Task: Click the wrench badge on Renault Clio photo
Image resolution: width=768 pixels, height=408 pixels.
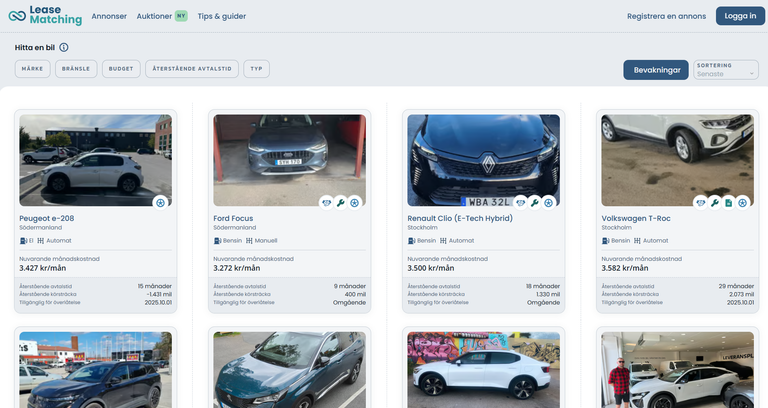Action: pyautogui.click(x=534, y=202)
